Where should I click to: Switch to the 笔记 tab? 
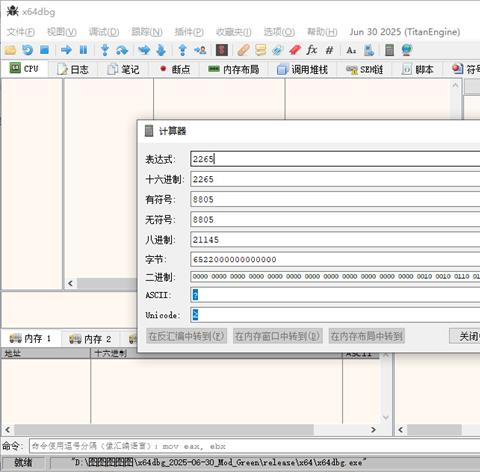[x=123, y=69]
